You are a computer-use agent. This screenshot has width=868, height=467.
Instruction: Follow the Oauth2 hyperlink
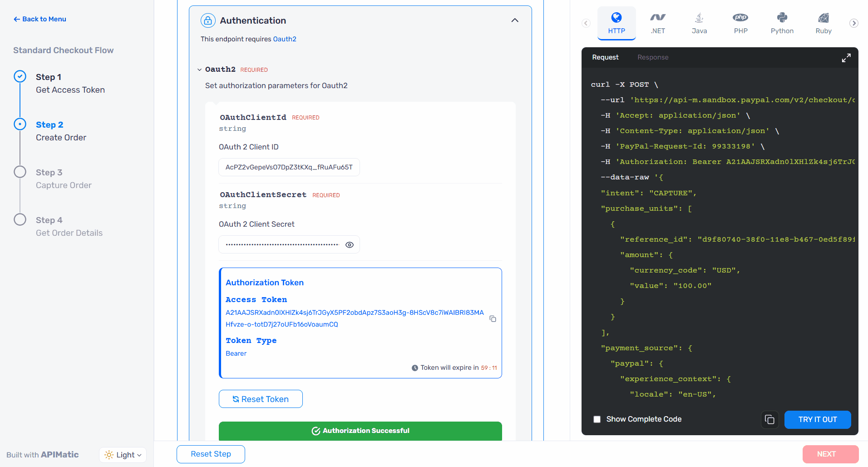[x=284, y=39]
